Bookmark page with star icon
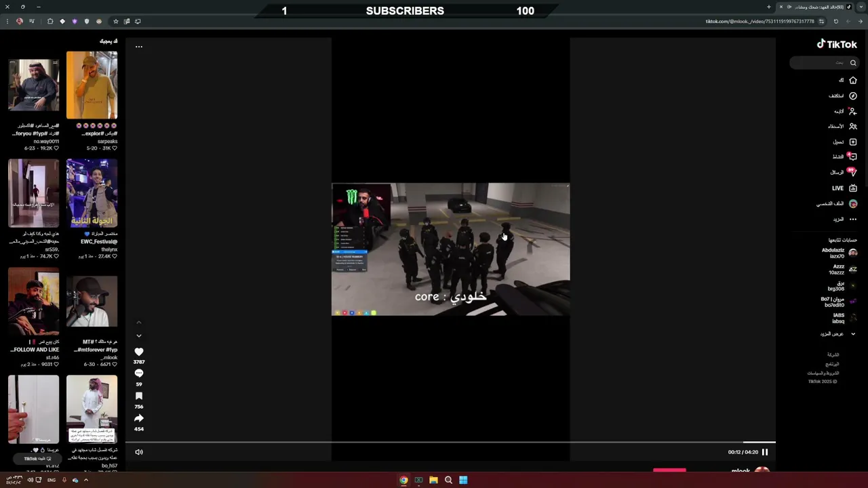The width and height of the screenshot is (868, 488). [116, 21]
